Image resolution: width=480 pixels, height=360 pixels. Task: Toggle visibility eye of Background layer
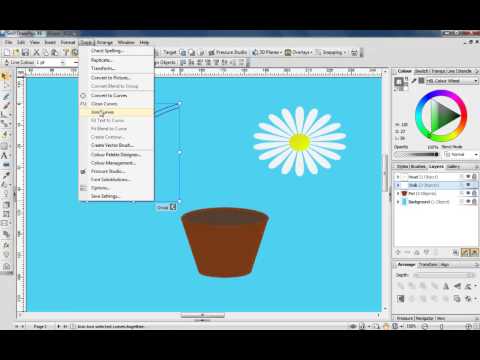[x=468, y=202]
